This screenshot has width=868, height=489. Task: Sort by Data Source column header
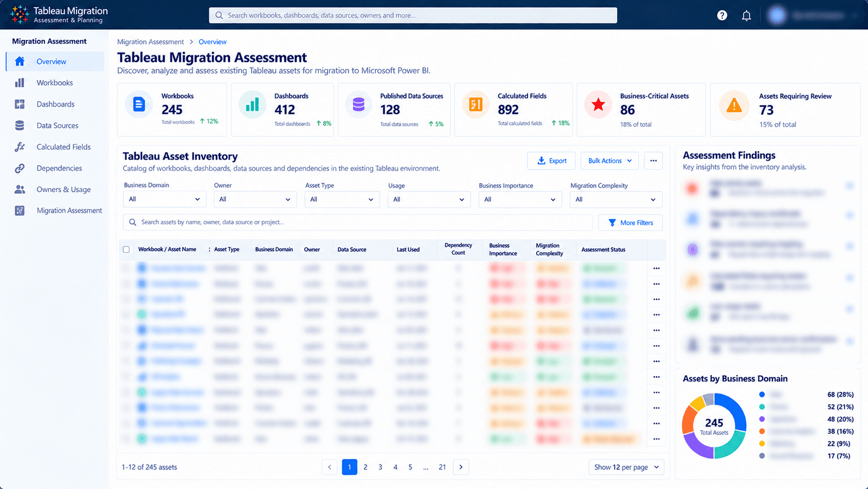(x=352, y=249)
